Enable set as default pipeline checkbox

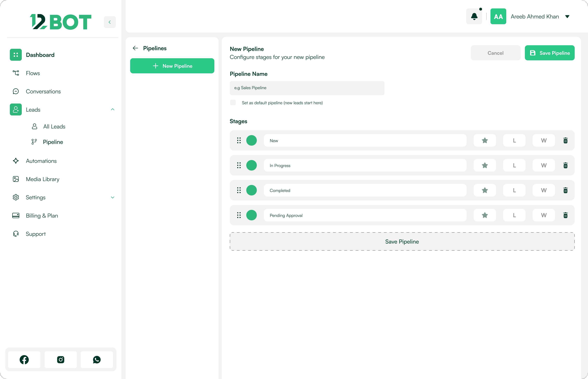233,103
